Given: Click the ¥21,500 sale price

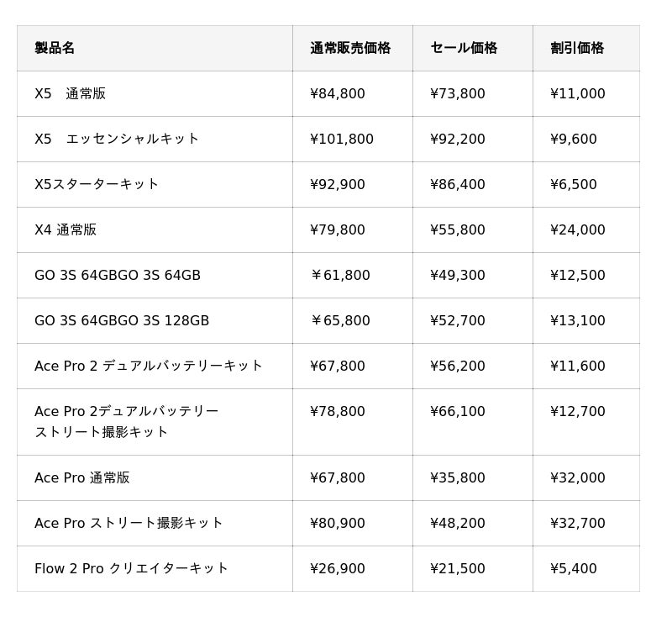Looking at the screenshot, I should (458, 569).
